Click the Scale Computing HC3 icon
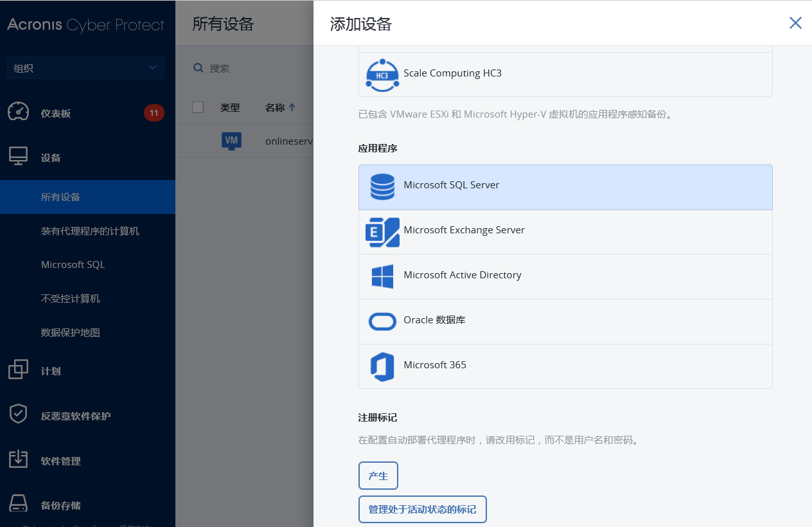812x527 pixels. [x=382, y=75]
